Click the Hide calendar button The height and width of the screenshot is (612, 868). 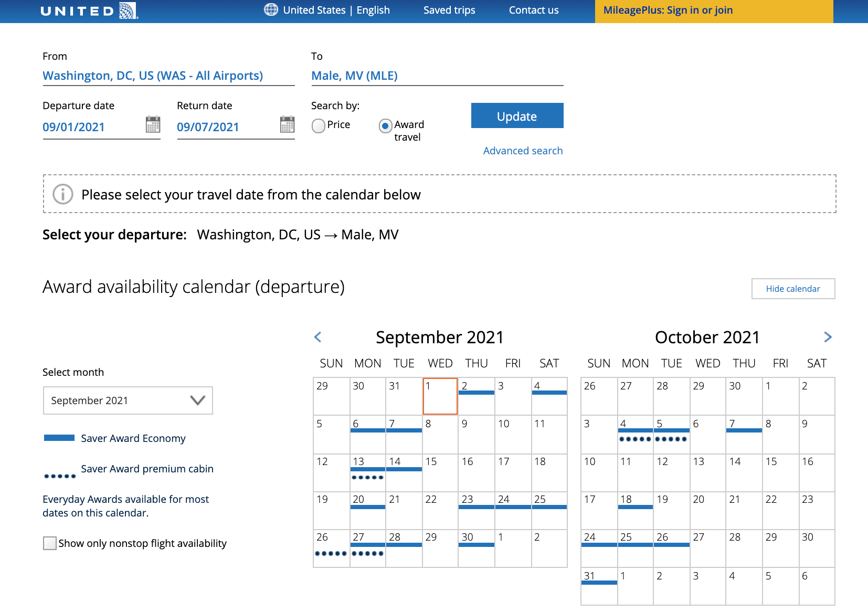pyautogui.click(x=792, y=289)
